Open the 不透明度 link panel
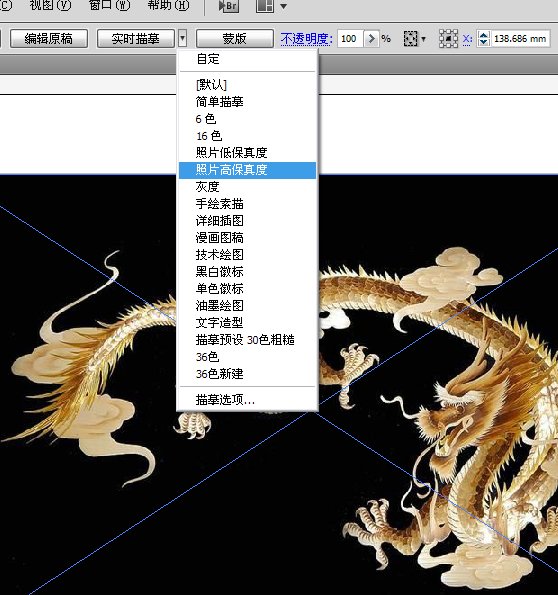The image size is (558, 595). tap(306, 39)
